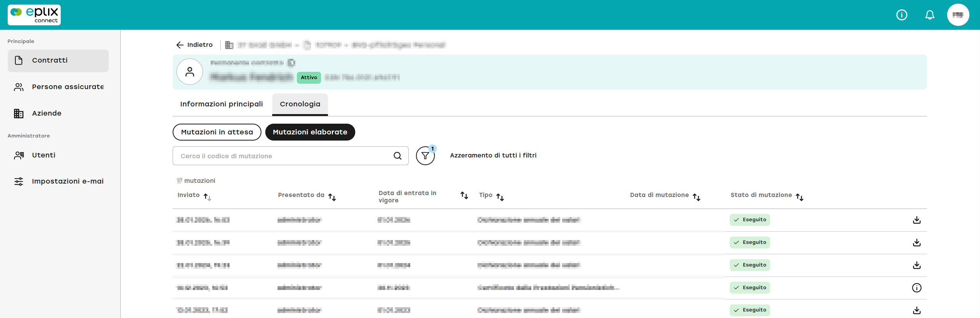980x318 pixels.
Task: Show Mutazioni elaborate
Action: tap(310, 132)
